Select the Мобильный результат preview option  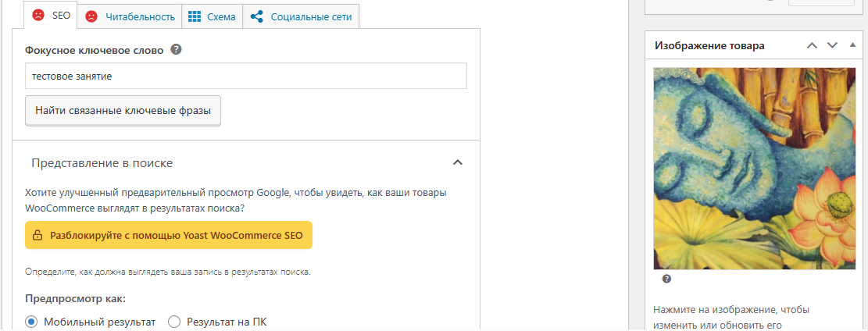click(x=32, y=322)
